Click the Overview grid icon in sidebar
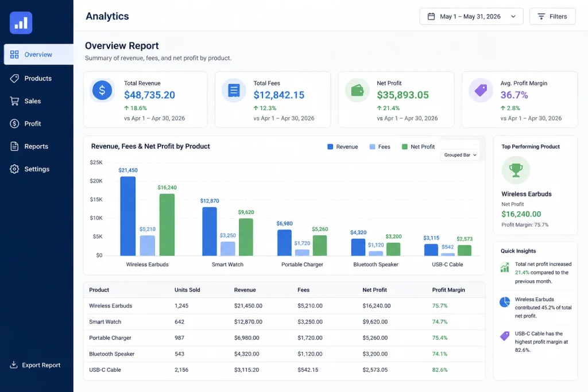This screenshot has width=588, height=392. (x=14, y=55)
